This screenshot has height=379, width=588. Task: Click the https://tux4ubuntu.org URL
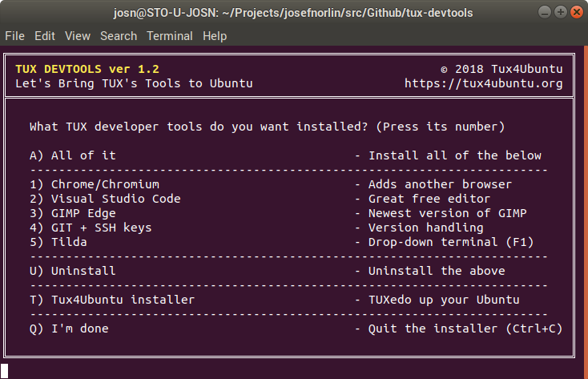pyautogui.click(x=483, y=83)
